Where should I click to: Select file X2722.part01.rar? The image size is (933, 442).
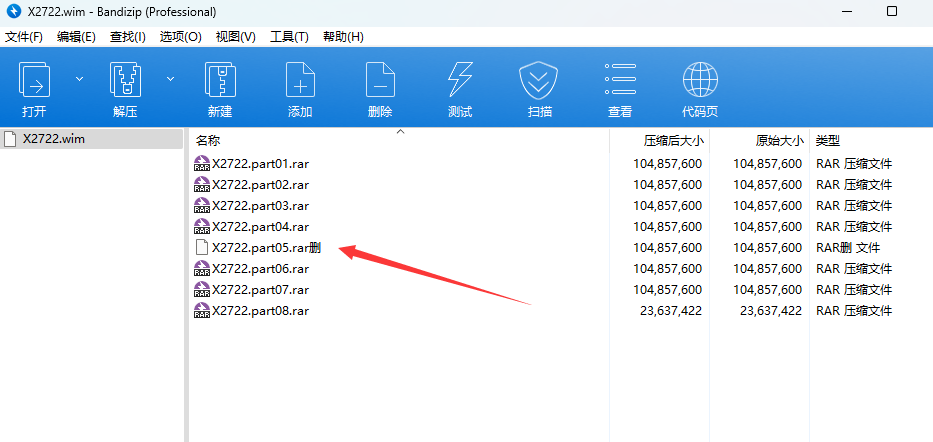pyautogui.click(x=260, y=164)
